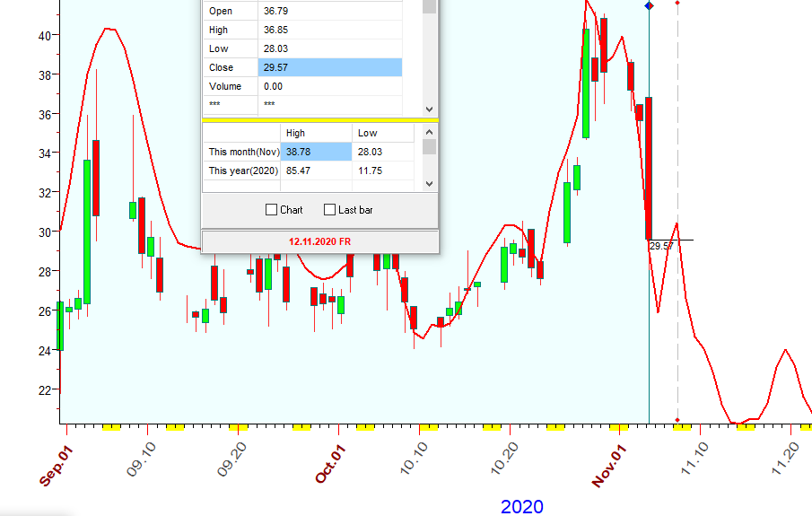This screenshot has width=812, height=516.
Task: Click the blue diamond marker atop cursor line
Action: click(x=650, y=6)
